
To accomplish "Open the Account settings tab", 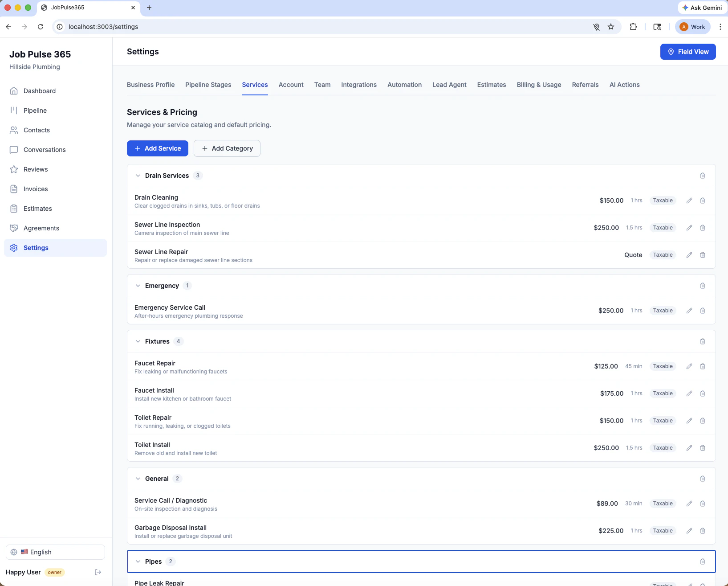I will pos(291,85).
